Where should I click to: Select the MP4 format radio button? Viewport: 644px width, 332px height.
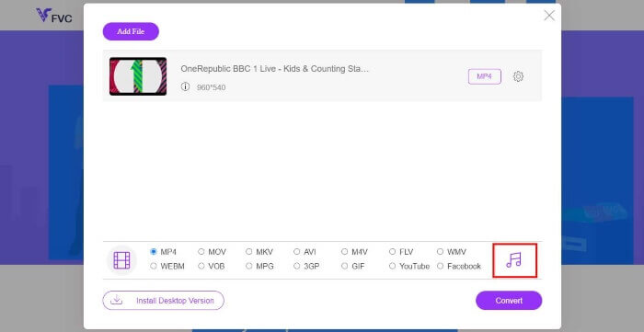[x=154, y=252]
